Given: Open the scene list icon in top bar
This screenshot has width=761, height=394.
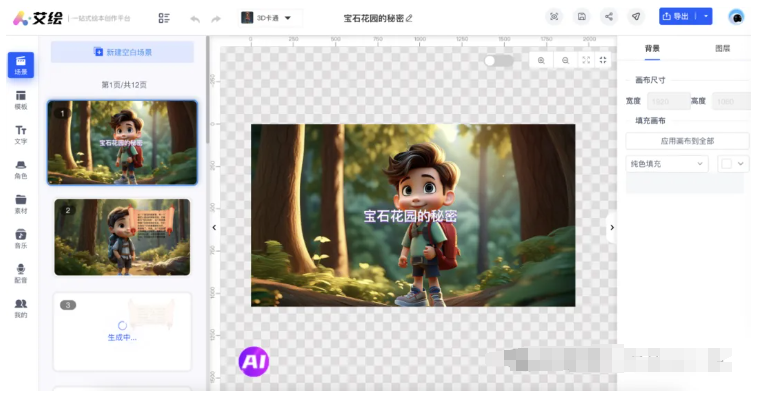Looking at the screenshot, I should (x=164, y=18).
